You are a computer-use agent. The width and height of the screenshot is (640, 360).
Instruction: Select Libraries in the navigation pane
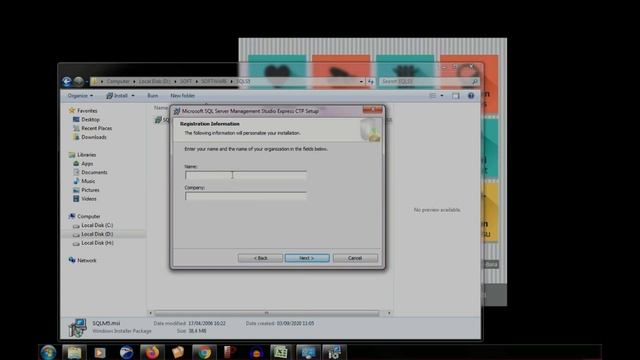click(87, 155)
